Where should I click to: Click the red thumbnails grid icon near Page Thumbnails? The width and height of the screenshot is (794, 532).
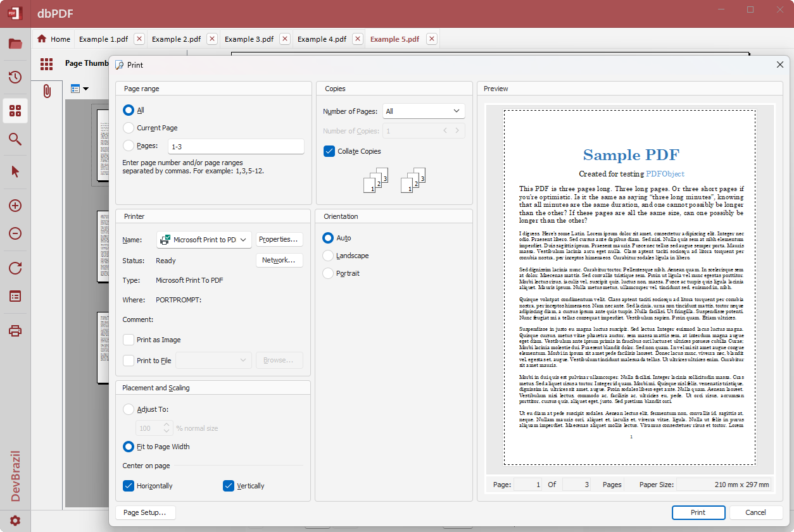[46, 64]
